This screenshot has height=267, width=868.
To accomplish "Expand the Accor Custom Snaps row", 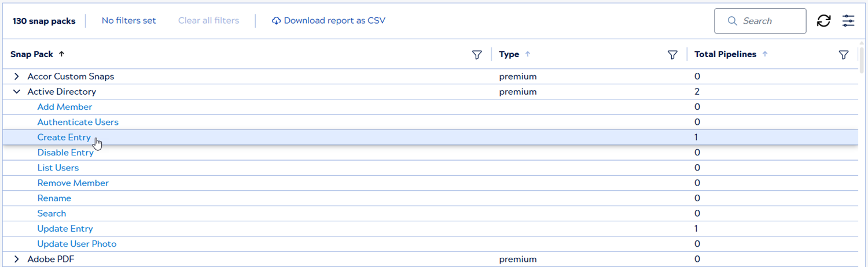I will [x=16, y=76].
